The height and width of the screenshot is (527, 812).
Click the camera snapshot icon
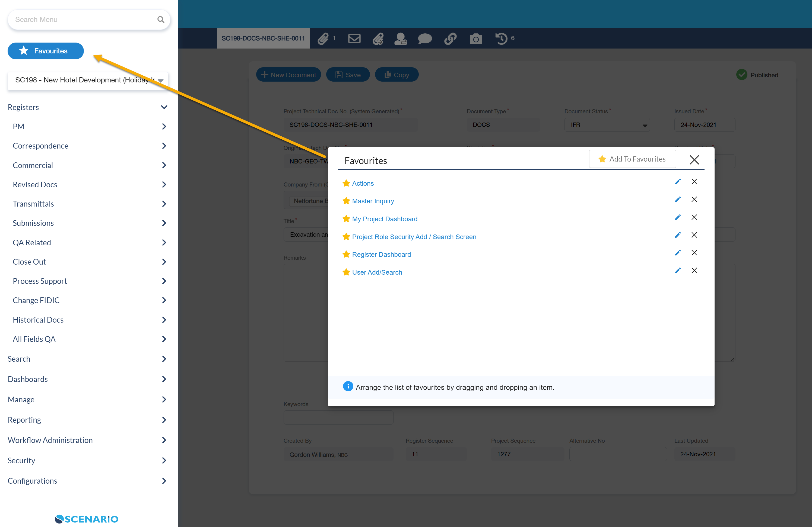pos(475,38)
